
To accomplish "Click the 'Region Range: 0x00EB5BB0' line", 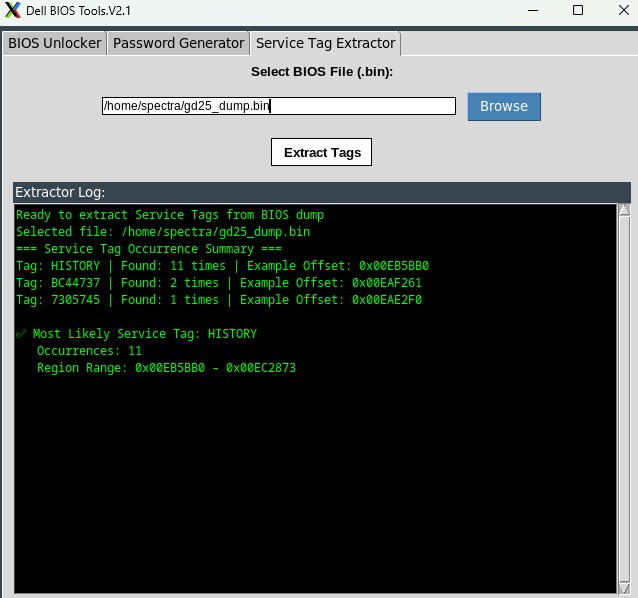I will 166,368.
